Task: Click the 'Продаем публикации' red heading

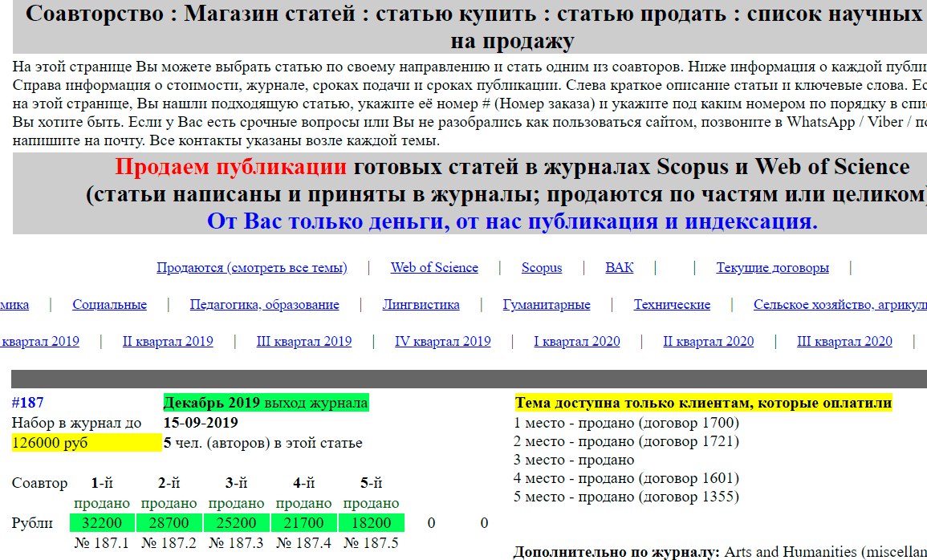Action: 230,167
